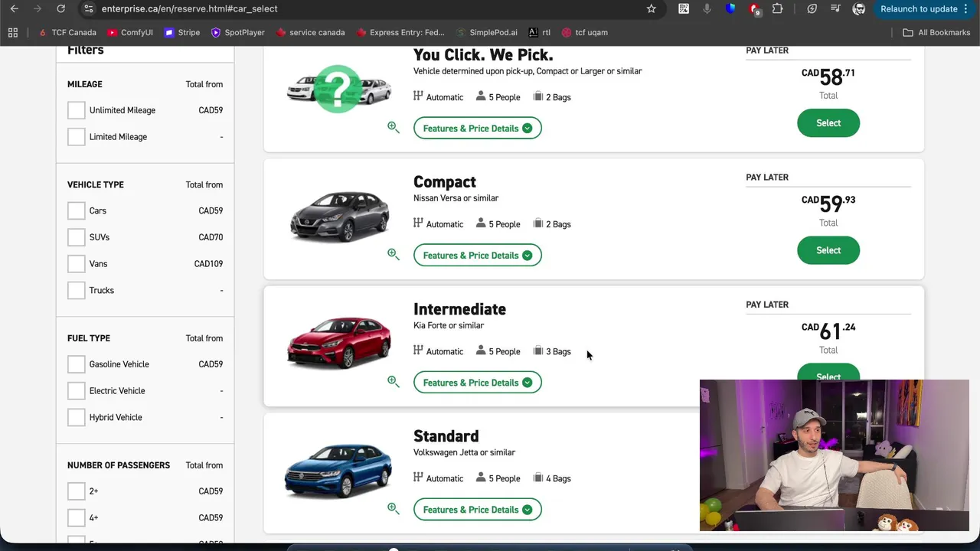980x551 pixels.
Task: Zoom the Compact car image
Action: (x=394, y=255)
